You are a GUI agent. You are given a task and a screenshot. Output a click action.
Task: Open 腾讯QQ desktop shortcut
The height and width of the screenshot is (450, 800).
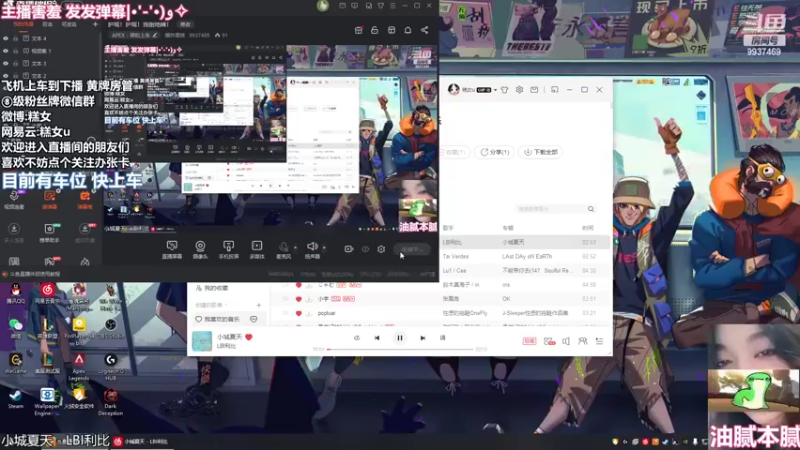pos(15,293)
